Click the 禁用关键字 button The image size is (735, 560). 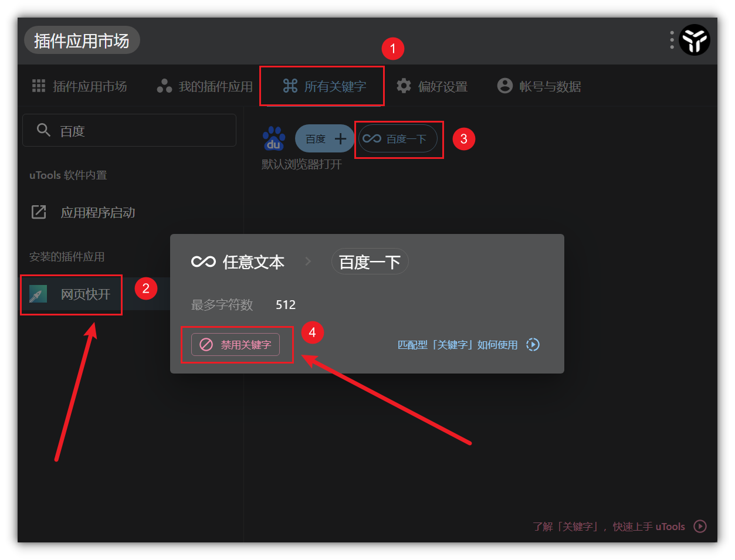(235, 344)
